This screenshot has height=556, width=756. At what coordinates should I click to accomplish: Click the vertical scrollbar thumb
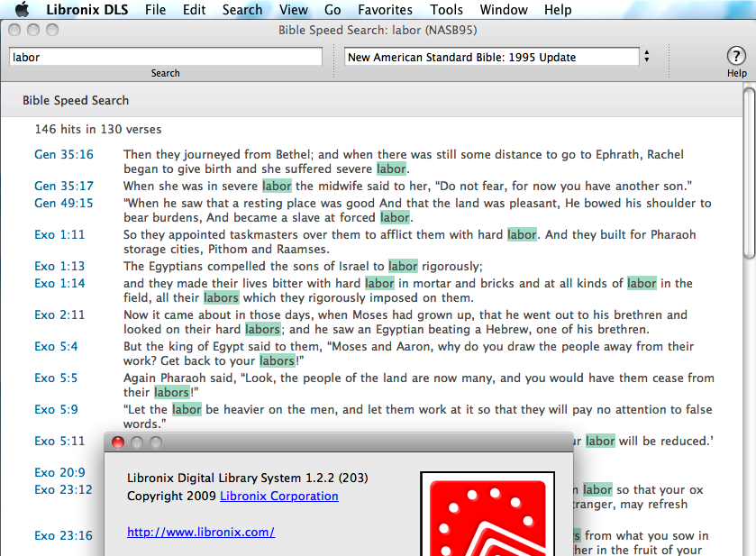[x=749, y=173]
